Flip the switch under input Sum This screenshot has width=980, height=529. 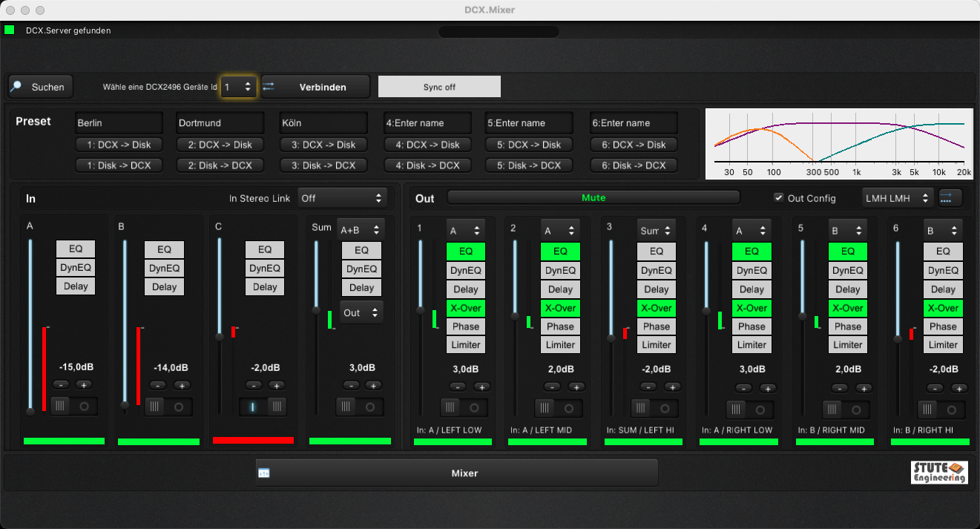click(x=360, y=406)
